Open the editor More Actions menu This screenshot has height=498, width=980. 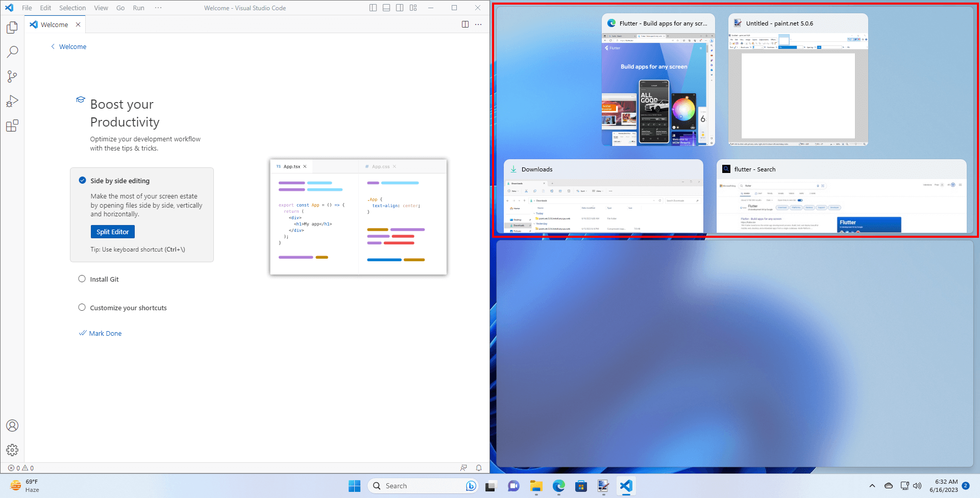(478, 24)
